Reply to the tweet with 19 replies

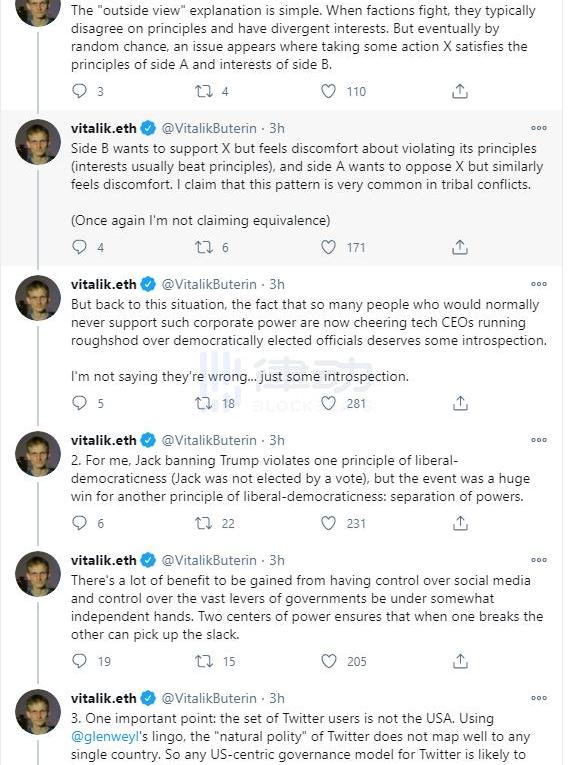pos(79,661)
